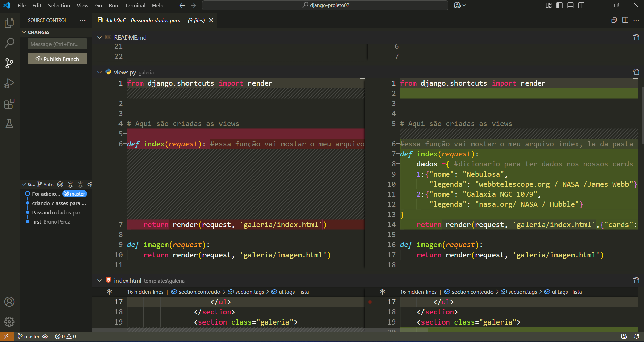Open the Explorer view in activity bar
Viewport: 644px width, 342px height.
click(x=9, y=23)
